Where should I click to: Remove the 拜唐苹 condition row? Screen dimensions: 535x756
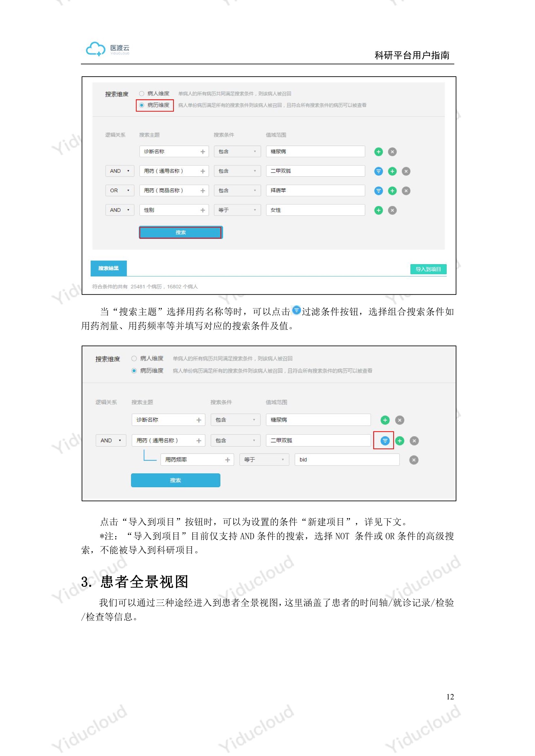(406, 191)
